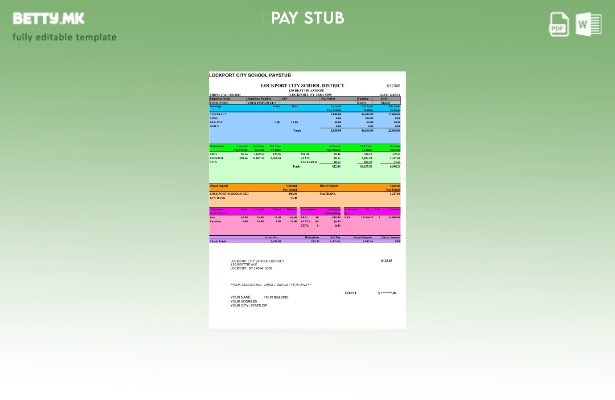Click the Word document format icon
615x400 pixels.
pyautogui.click(x=588, y=24)
